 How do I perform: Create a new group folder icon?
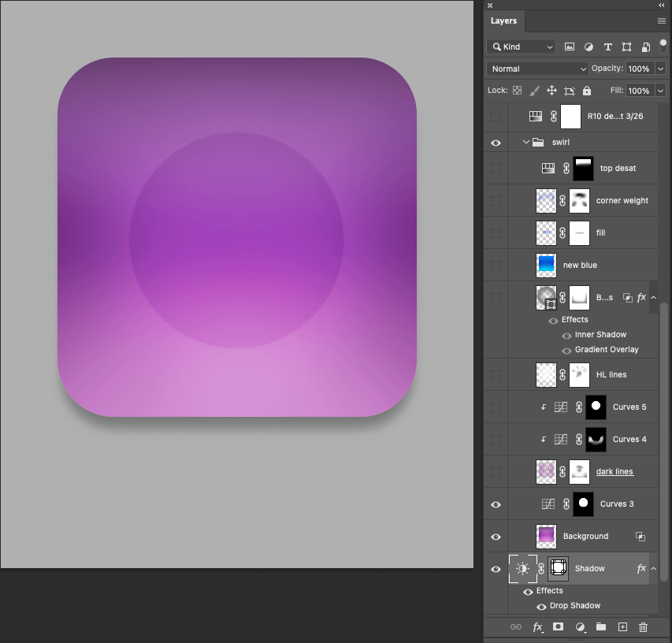(x=601, y=627)
